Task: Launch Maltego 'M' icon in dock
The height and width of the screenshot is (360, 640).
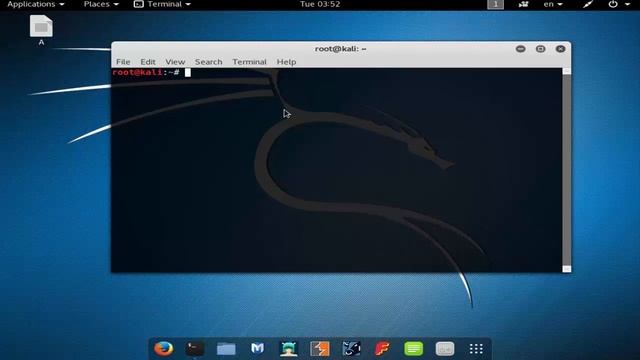Action: (x=257, y=348)
